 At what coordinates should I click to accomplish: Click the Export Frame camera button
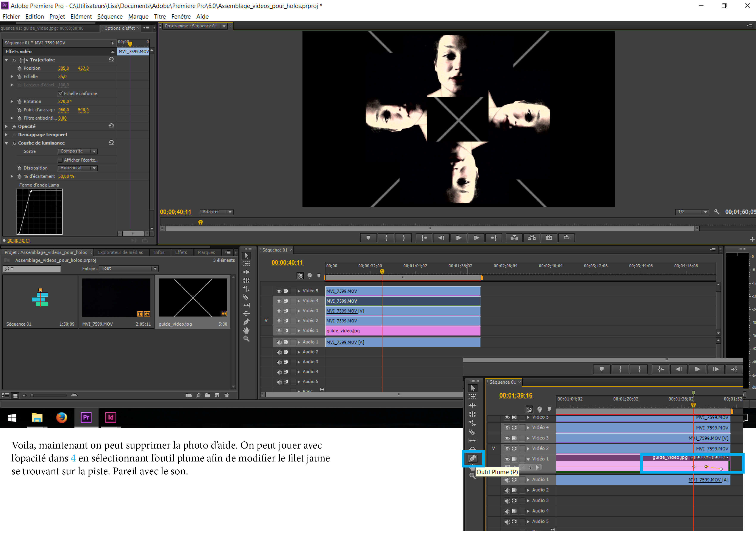click(x=549, y=237)
